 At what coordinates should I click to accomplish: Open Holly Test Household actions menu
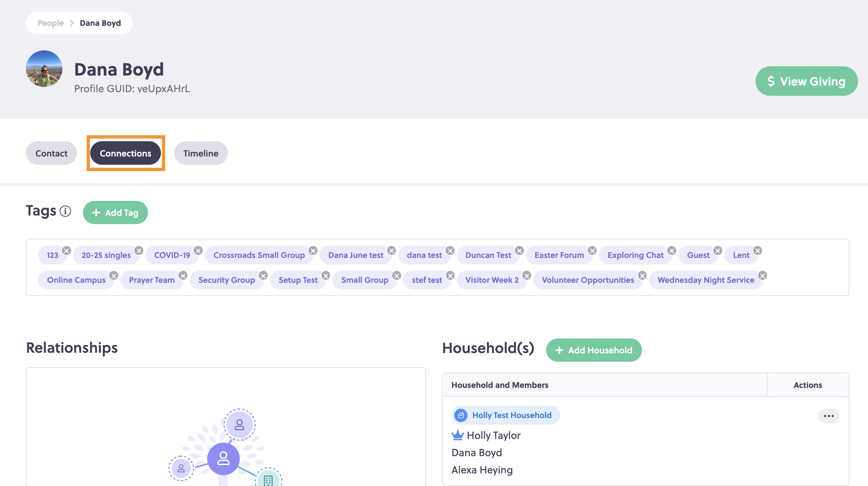[828, 416]
